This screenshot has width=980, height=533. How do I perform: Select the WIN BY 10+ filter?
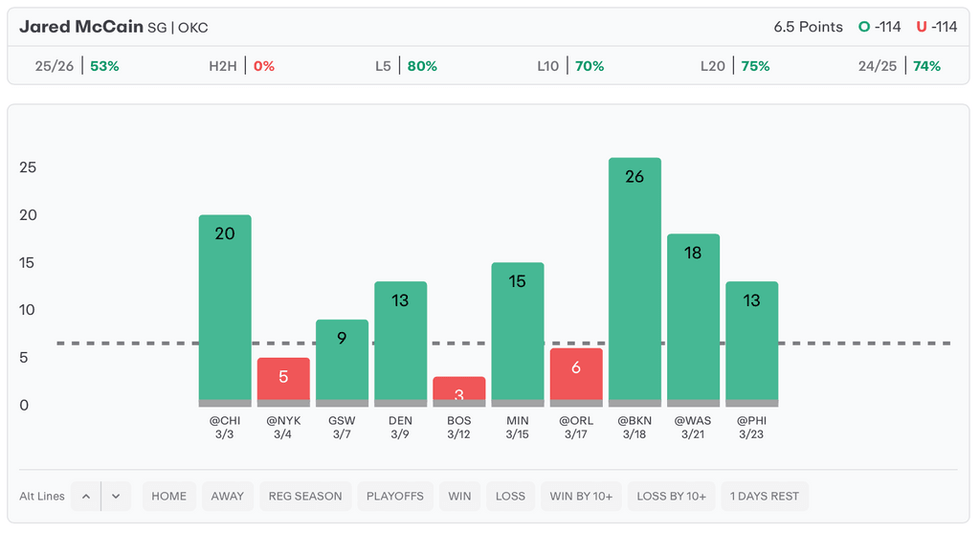pyautogui.click(x=581, y=496)
